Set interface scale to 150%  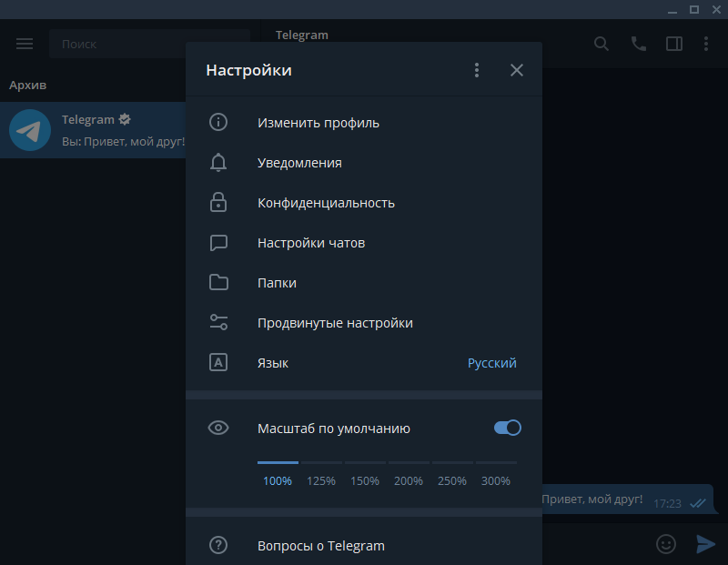click(365, 480)
